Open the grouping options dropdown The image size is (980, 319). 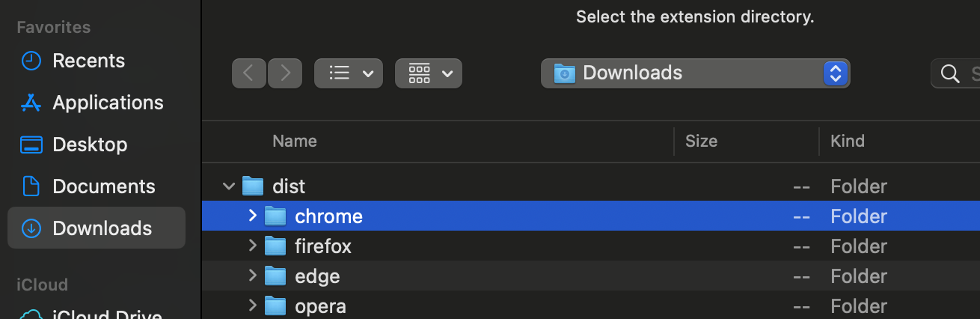click(x=429, y=73)
